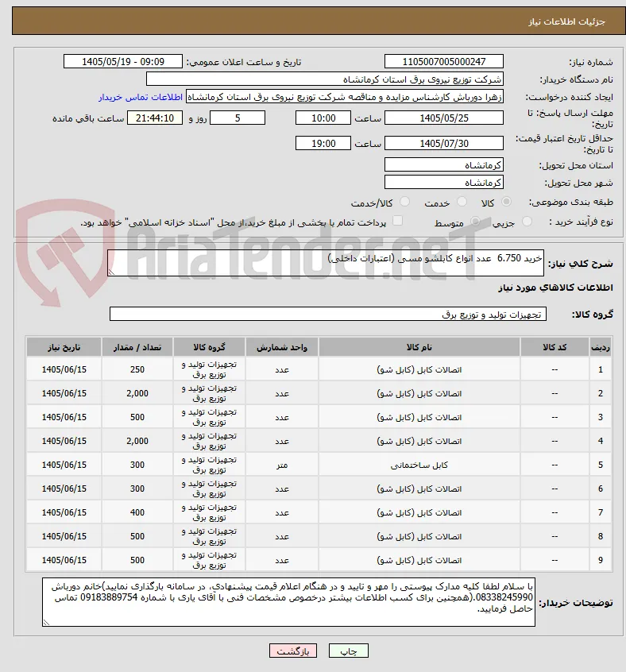Click the price validity time 19:00
The image size is (626, 672).
point(323,144)
